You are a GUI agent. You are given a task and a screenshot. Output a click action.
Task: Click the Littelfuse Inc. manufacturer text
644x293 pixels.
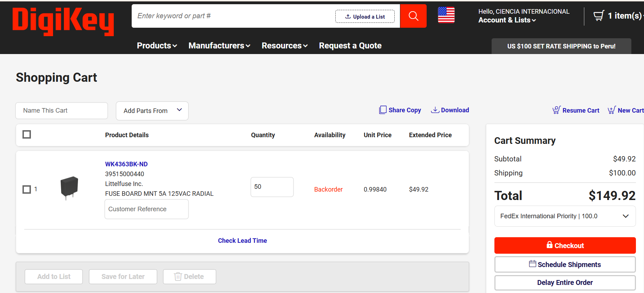click(124, 184)
